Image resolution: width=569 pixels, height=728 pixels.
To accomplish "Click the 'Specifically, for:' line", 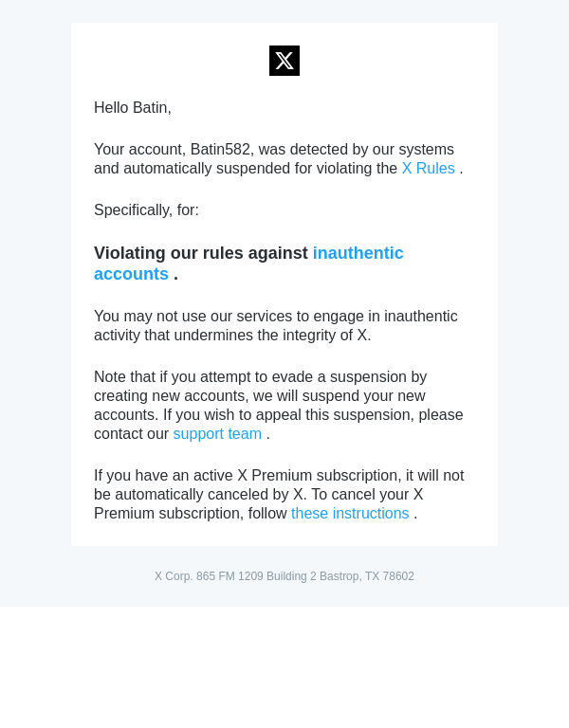I will (x=146, y=210).
